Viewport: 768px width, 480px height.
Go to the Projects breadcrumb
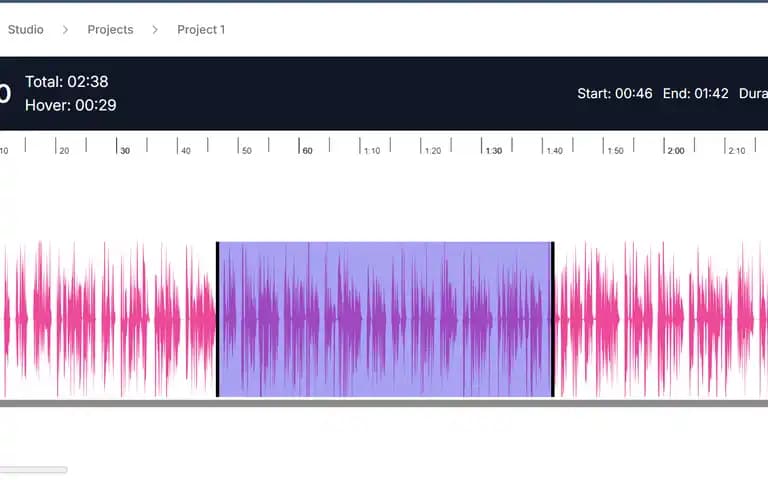[x=110, y=29]
